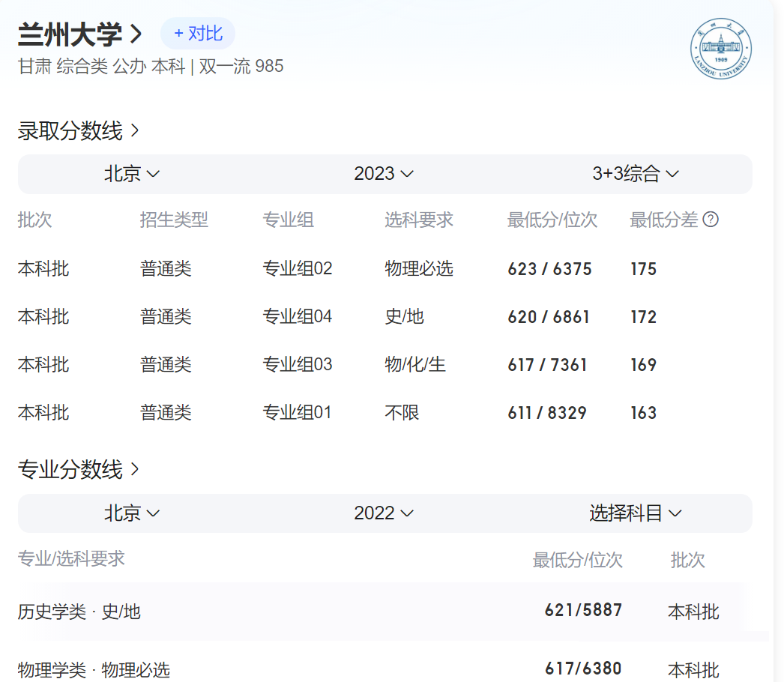The height and width of the screenshot is (682, 784).
Task: Click the score 617 / 7361
Action: [547, 365]
